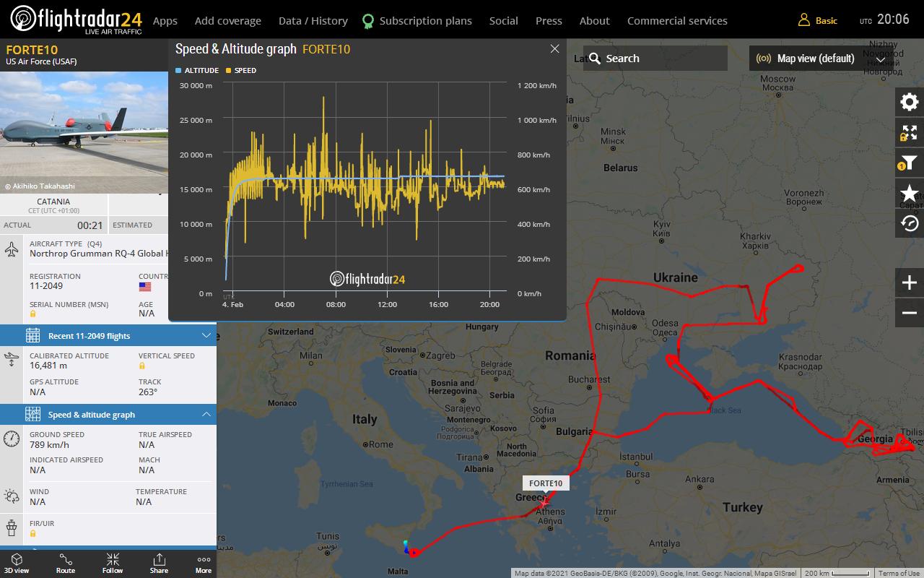Click the aircraft type plane icon

pos(12,249)
